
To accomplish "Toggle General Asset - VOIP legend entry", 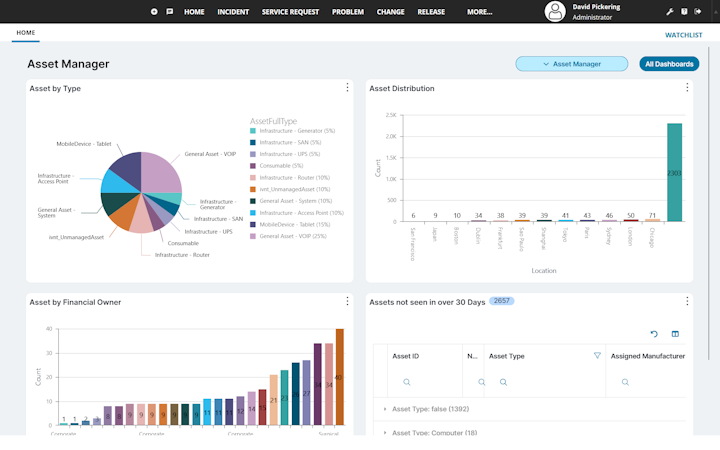I will 288,236.
